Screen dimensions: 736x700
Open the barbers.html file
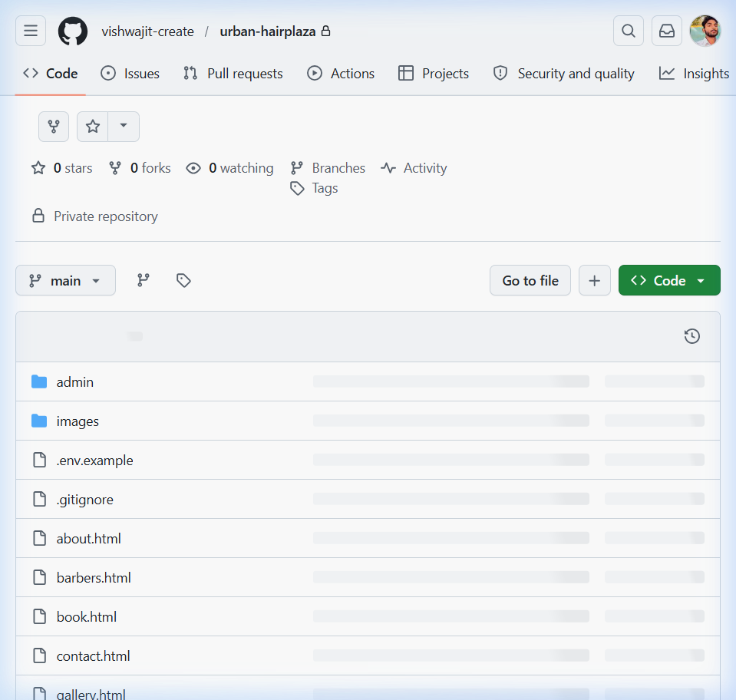coord(94,578)
